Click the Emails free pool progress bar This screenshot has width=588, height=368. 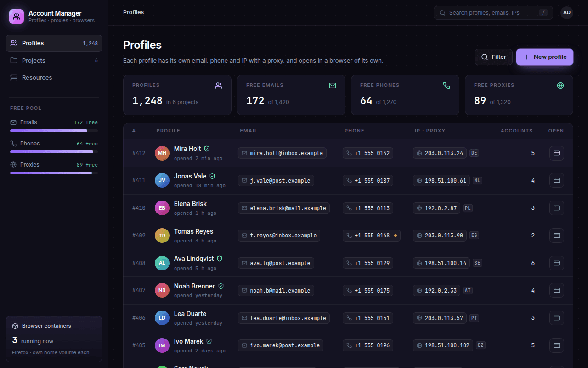tap(54, 131)
